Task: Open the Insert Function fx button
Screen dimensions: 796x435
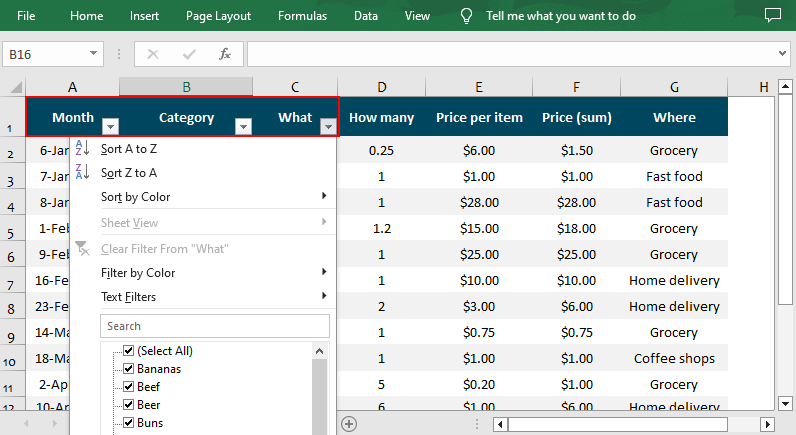Action: (225, 54)
